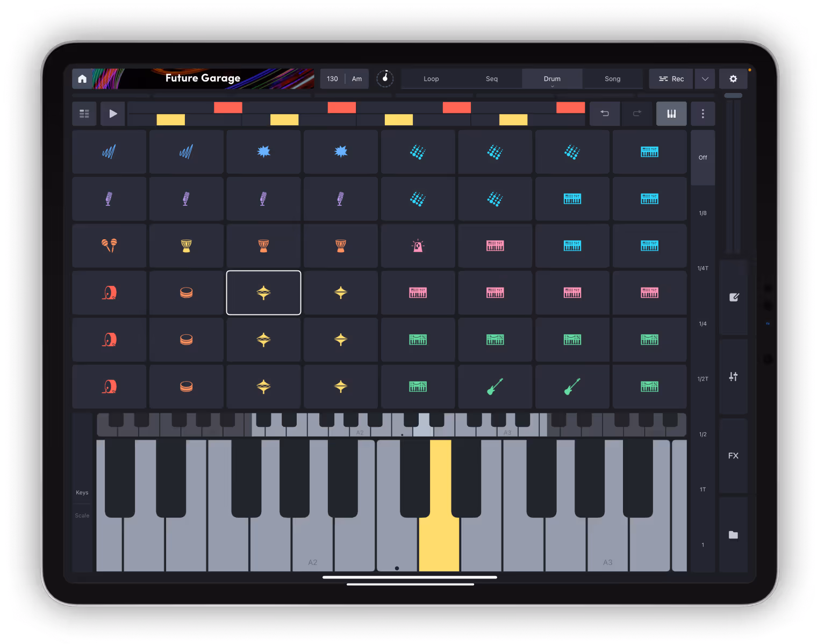Set note repeat to Off
Viewport: 817px width, 644px height.
click(703, 157)
